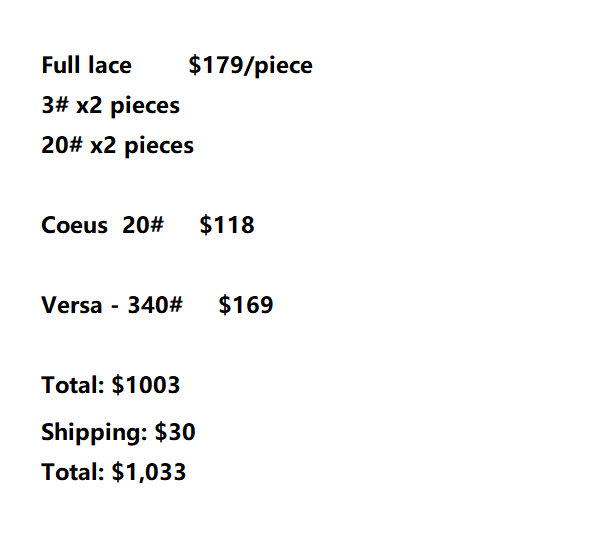Click the "$179/piece" price
This screenshot has height=538, width=601.
pyautogui.click(x=250, y=66)
